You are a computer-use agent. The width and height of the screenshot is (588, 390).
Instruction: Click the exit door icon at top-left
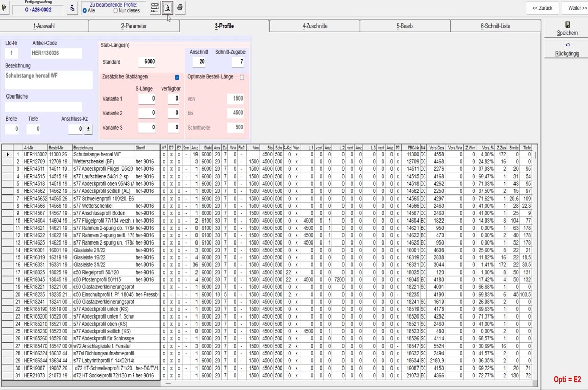pos(4,8)
